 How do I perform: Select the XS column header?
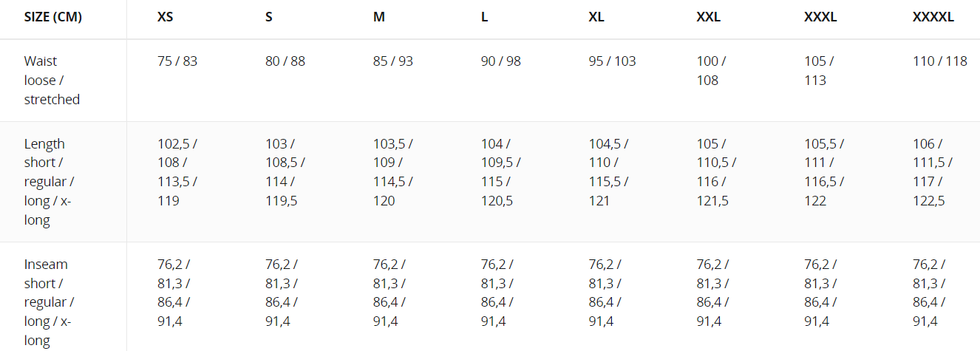click(x=166, y=17)
